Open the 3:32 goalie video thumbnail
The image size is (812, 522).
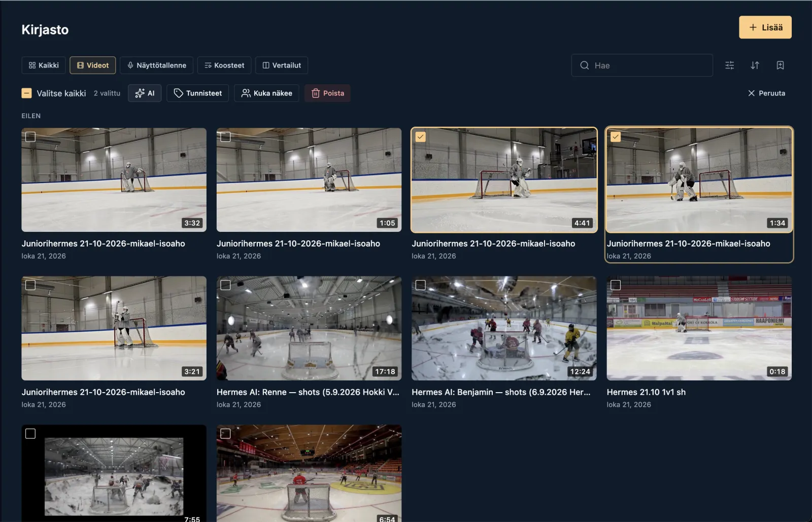[x=114, y=180]
